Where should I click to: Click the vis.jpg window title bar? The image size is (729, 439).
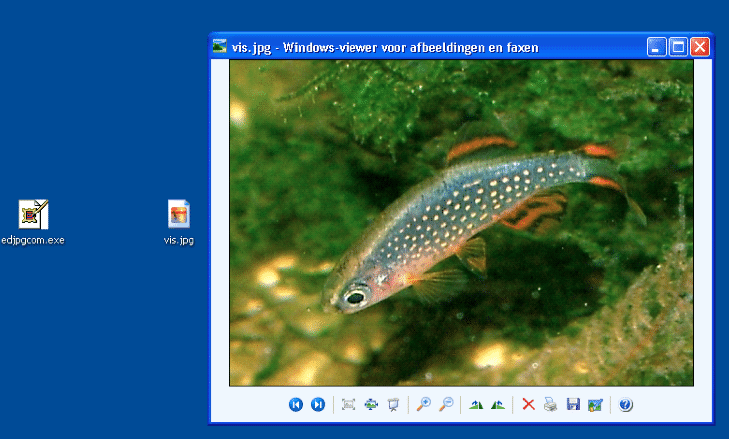(420, 47)
